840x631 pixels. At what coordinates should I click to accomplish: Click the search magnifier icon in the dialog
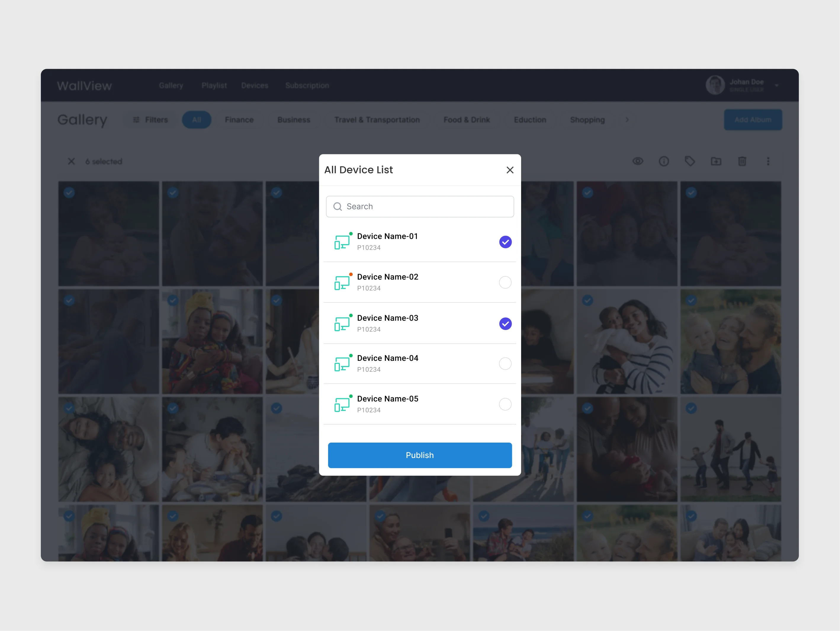tap(337, 206)
